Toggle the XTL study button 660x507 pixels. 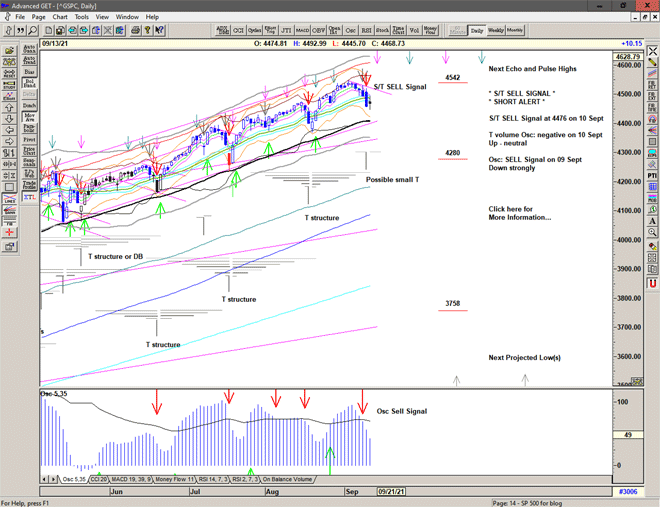coord(29,198)
